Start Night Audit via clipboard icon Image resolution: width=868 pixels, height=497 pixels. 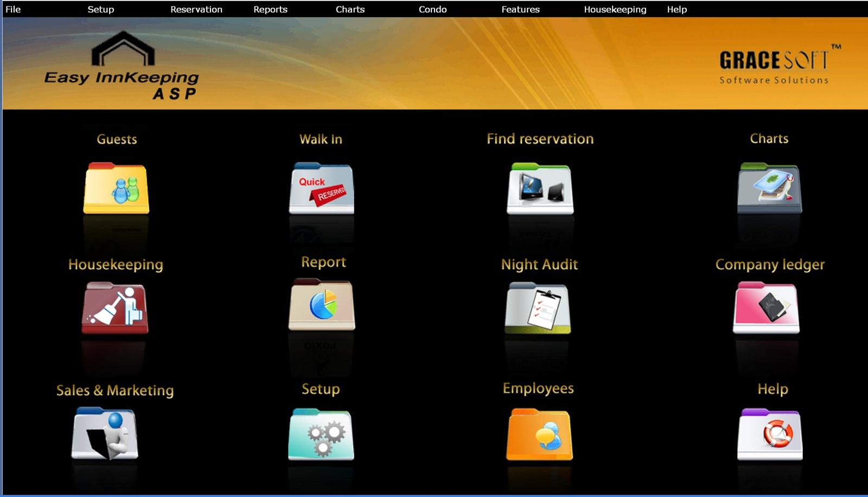pyautogui.click(x=538, y=308)
